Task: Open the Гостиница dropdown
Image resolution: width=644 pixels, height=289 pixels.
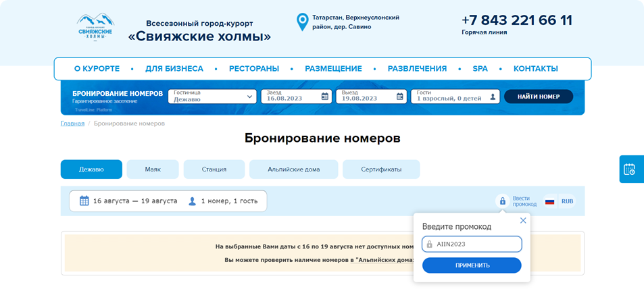Action: pos(212,97)
